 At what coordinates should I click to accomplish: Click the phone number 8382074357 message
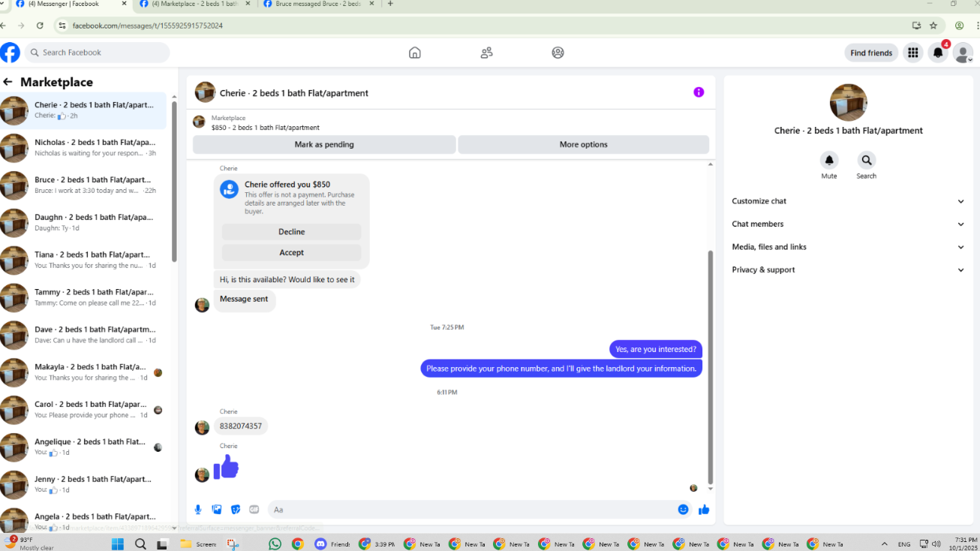pos(241,426)
